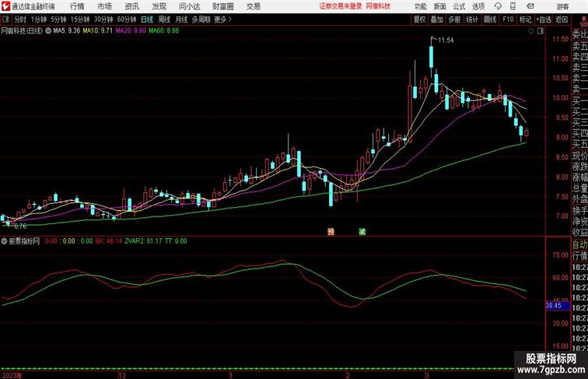The width and height of the screenshot is (588, 379).
Task: Click the 叠加 overlay button
Action: 437,19
